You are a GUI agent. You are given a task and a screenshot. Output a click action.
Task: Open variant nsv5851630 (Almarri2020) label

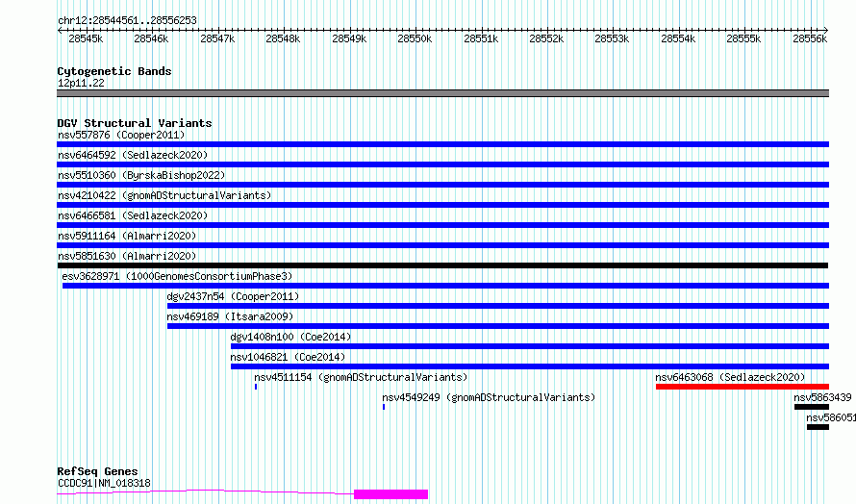127,256
